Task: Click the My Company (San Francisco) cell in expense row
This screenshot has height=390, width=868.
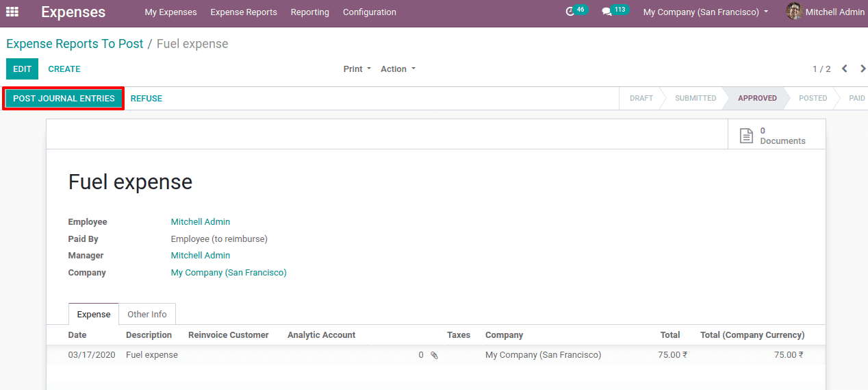Action: 543,355
